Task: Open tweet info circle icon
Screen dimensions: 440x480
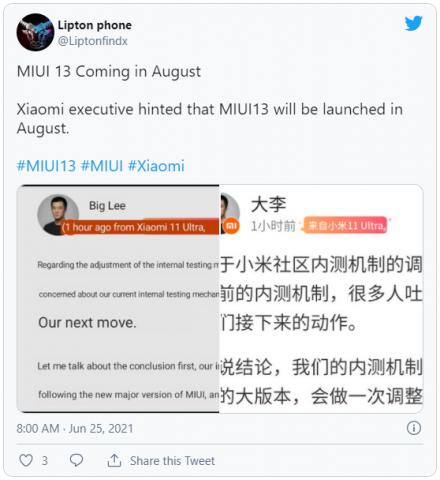Action: coord(414,428)
